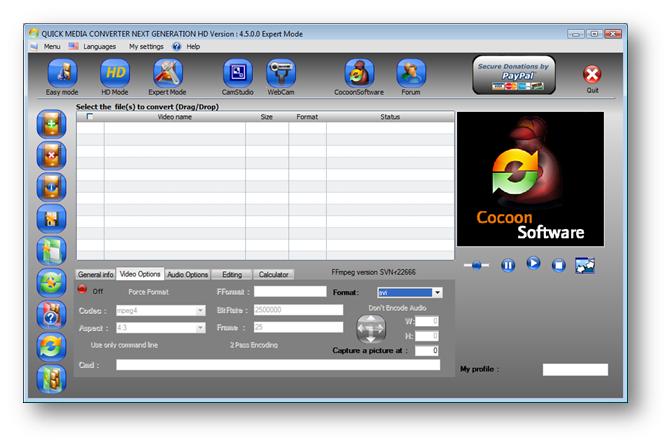The image size is (672, 446).
Task: Enable Don't Encode Audio option
Action: (397, 308)
